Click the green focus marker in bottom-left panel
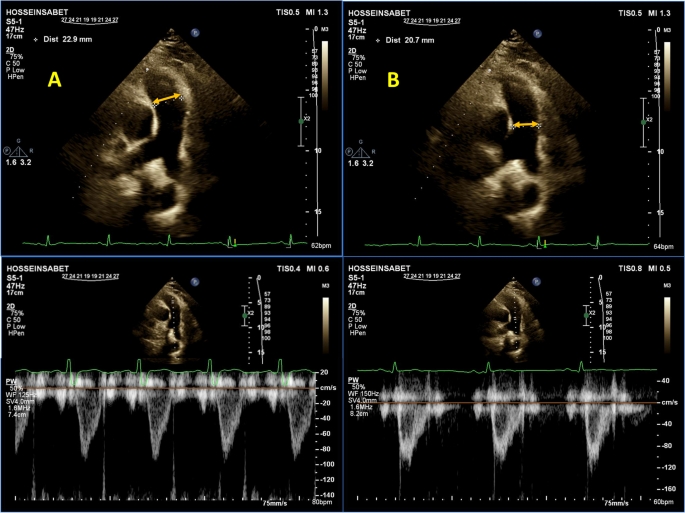This screenshot has width=685, height=513. pos(245,315)
